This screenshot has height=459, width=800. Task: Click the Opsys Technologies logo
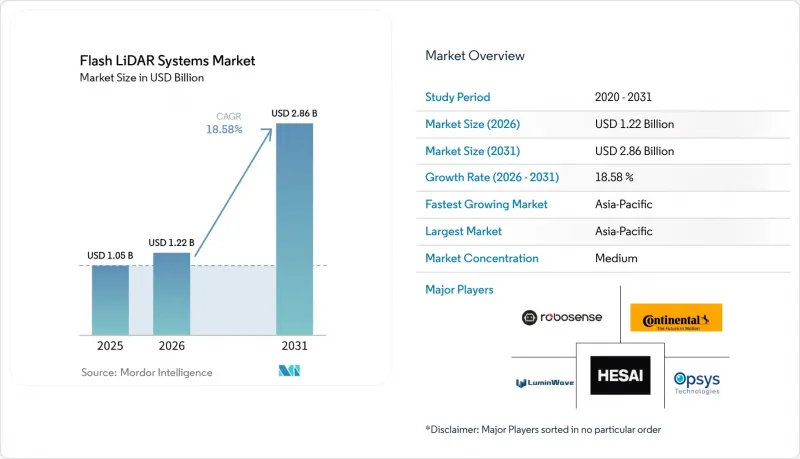click(x=696, y=382)
